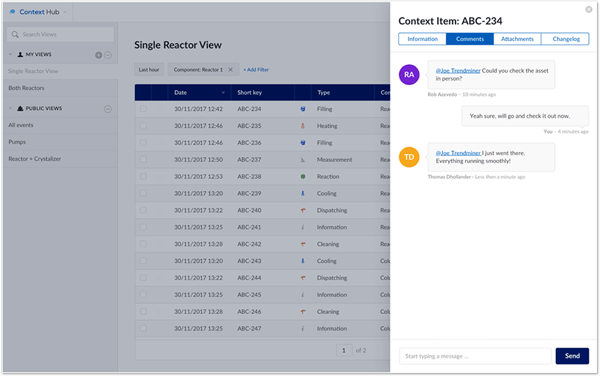Close the Context Item ABC-234 panel
The width and height of the screenshot is (600, 376).
click(589, 10)
